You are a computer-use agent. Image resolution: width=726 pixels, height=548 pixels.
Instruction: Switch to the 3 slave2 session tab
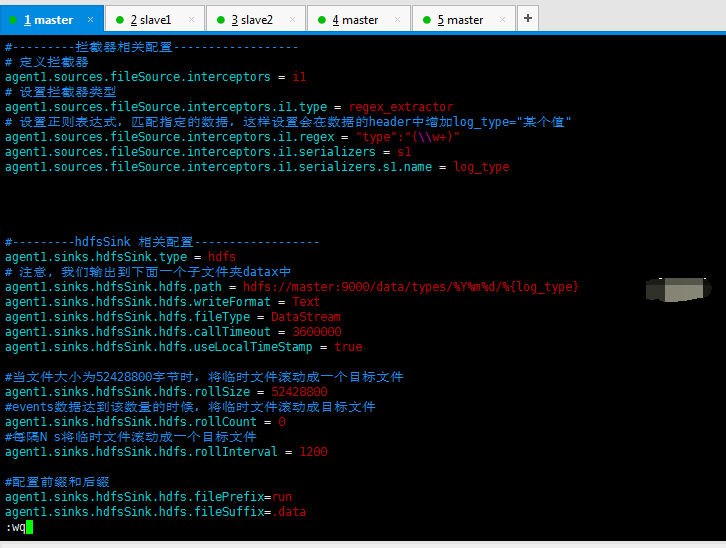[256, 19]
